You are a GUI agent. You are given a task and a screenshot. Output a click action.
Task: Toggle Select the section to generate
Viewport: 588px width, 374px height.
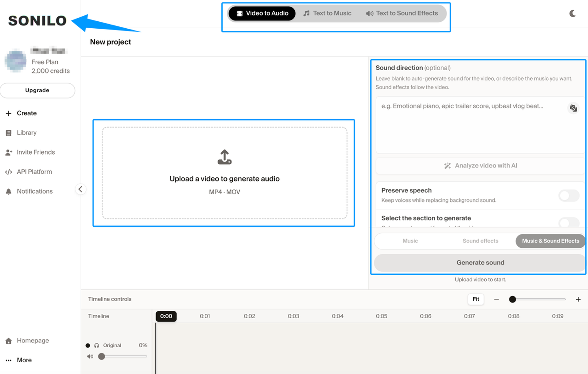pyautogui.click(x=569, y=222)
